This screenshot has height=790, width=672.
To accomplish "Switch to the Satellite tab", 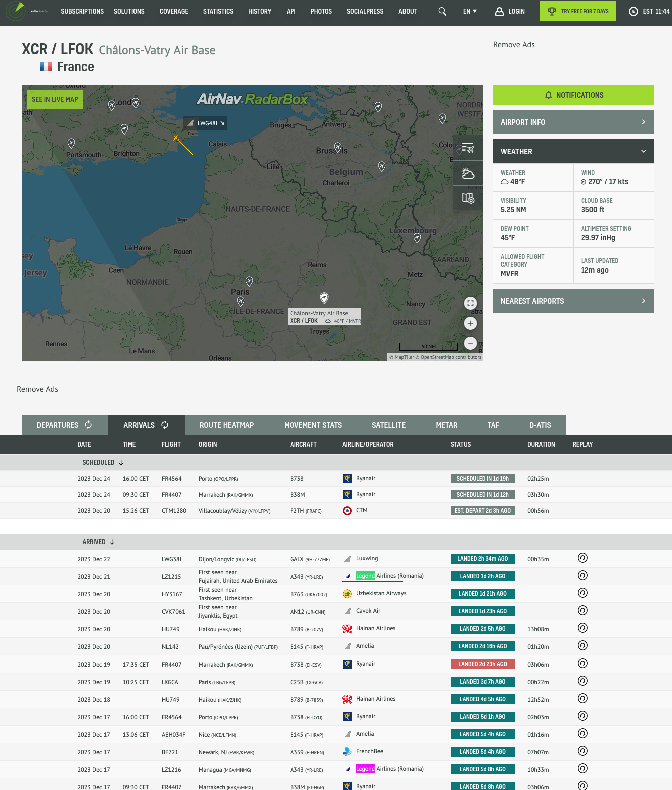I will click(x=389, y=425).
